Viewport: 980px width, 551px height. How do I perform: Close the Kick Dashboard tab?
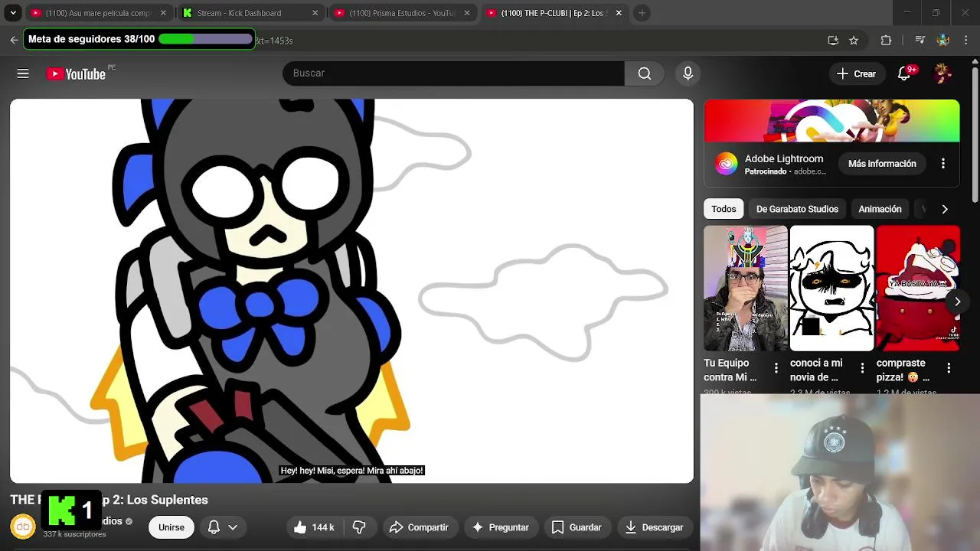315,13
